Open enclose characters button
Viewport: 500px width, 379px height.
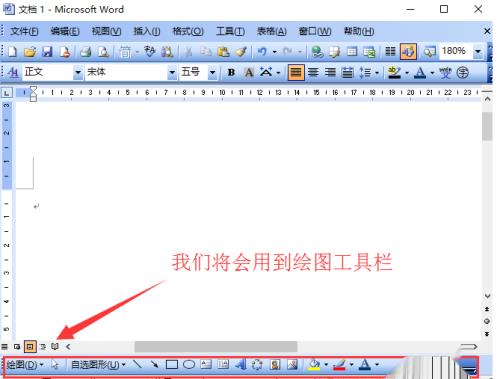tap(463, 72)
